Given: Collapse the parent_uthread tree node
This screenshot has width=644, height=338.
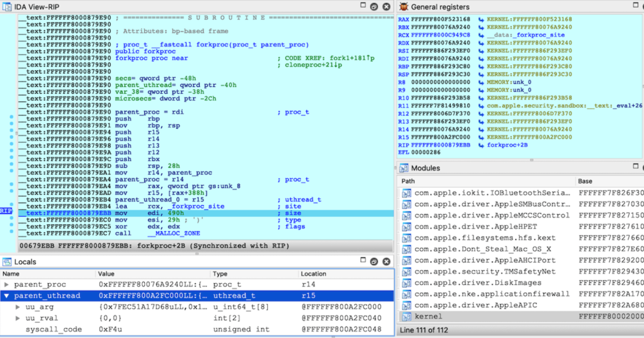Looking at the screenshot, I should point(7,296).
